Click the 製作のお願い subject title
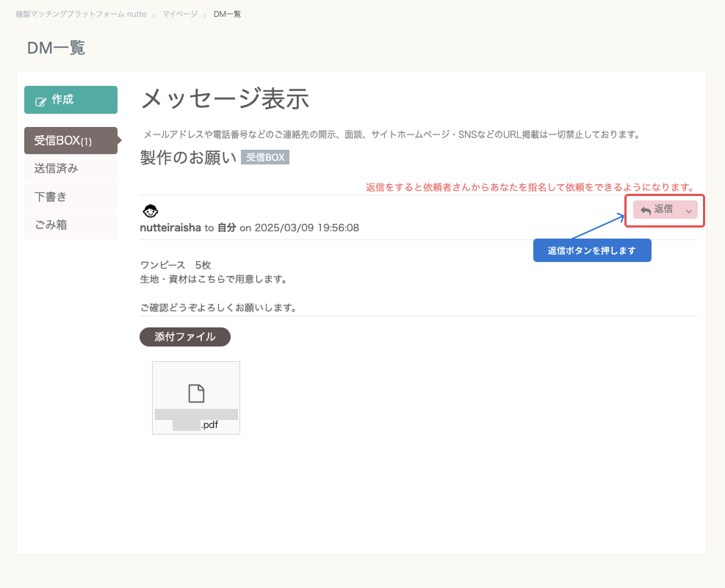Screen dimensions: 725x588 (188, 158)
